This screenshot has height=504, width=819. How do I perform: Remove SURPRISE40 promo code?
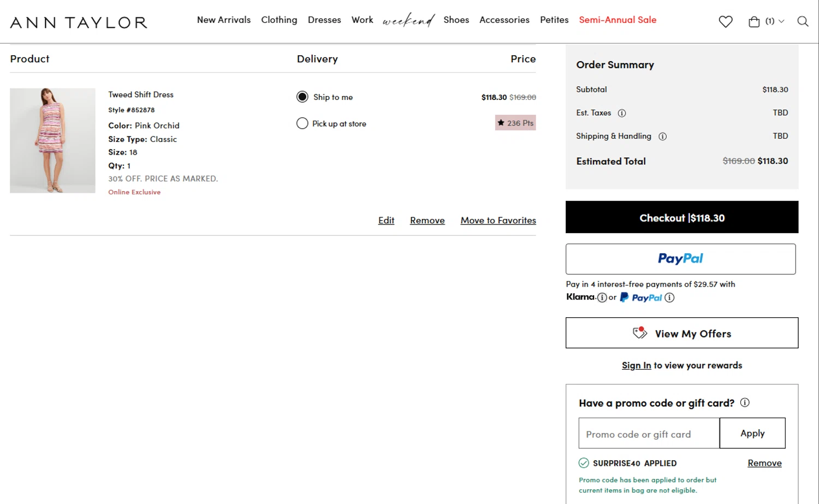point(764,463)
